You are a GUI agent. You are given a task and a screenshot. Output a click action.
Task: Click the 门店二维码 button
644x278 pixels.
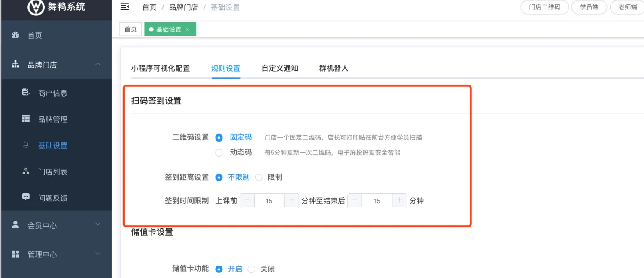(544, 7)
